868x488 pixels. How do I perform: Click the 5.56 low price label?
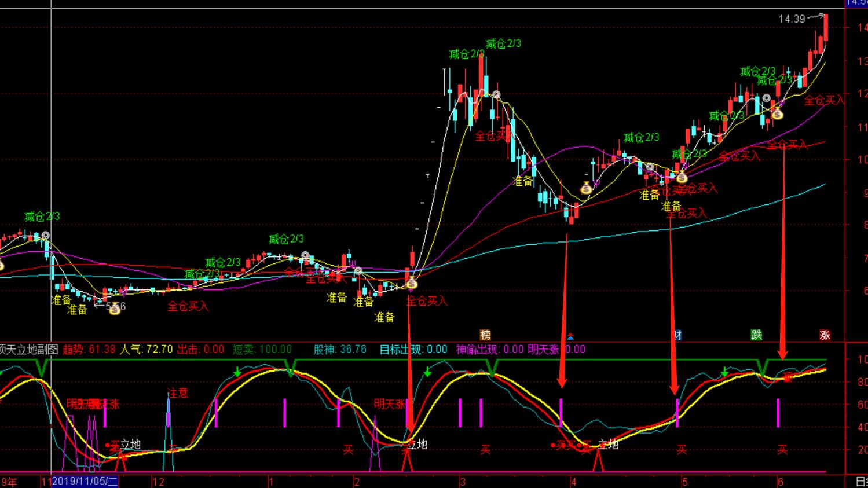click(x=115, y=306)
